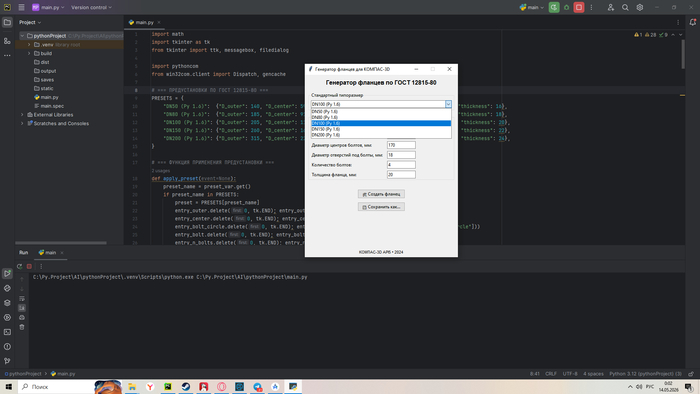This screenshot has height=394, width=700.
Task: Close the 'main' tab in Run tool window
Action: (62, 253)
